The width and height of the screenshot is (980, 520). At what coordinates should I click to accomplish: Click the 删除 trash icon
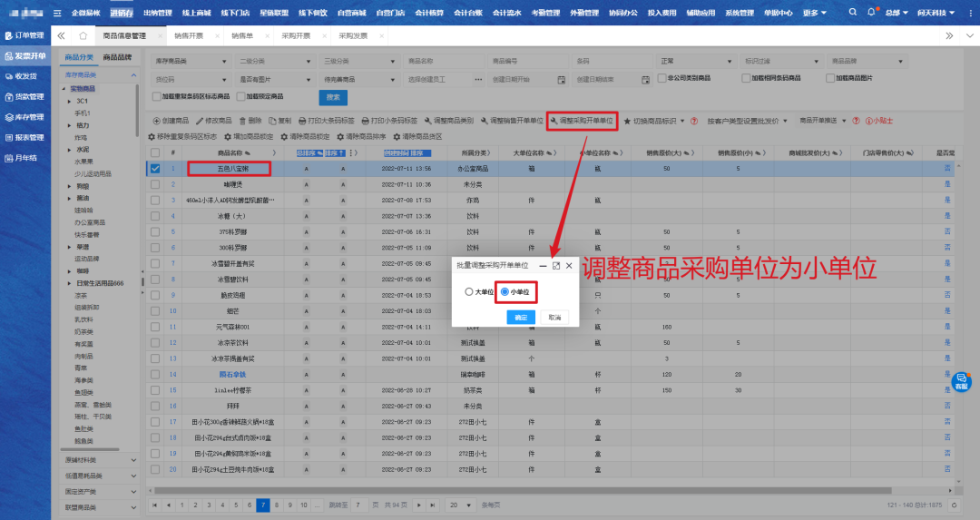(242, 121)
